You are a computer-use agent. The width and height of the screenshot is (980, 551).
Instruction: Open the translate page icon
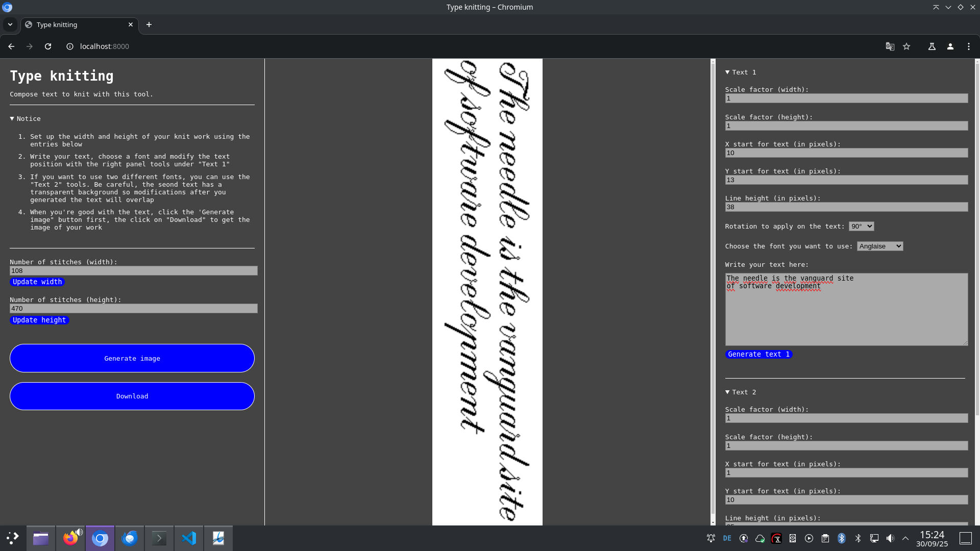pyautogui.click(x=890, y=46)
